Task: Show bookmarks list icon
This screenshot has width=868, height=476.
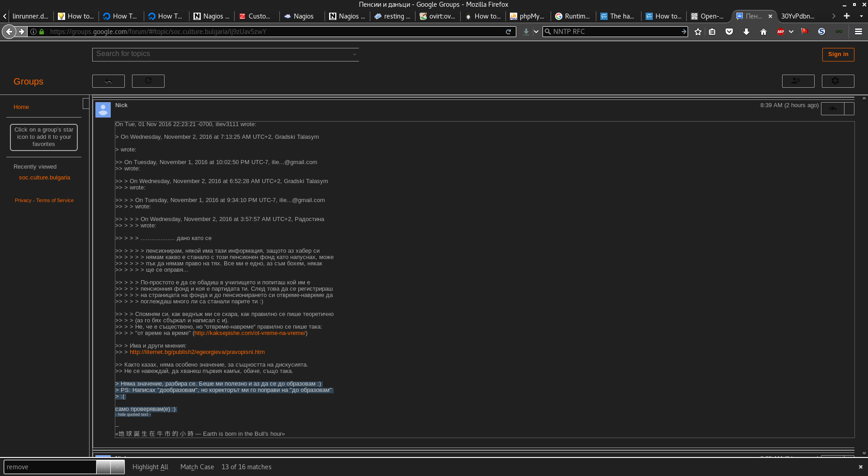Action: 712,32
